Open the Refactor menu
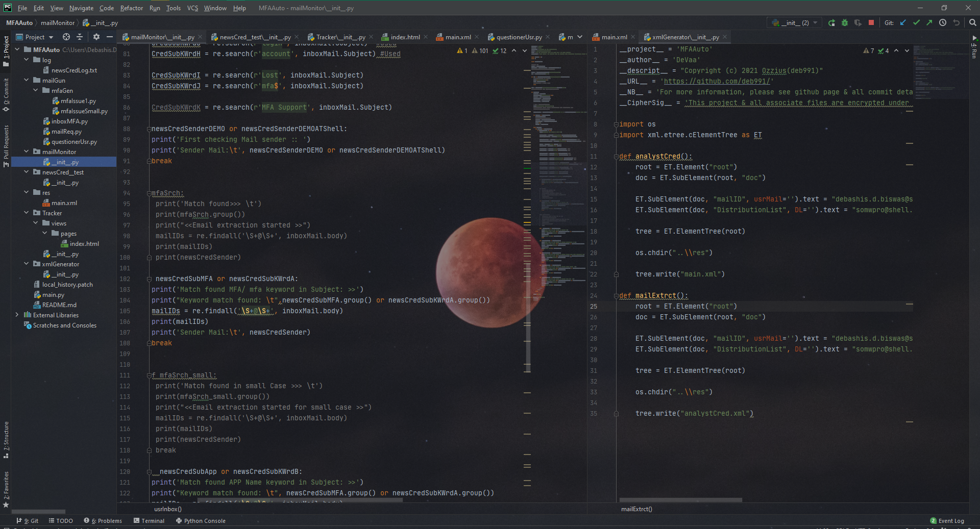Viewport: 980px width, 529px height. (x=132, y=8)
